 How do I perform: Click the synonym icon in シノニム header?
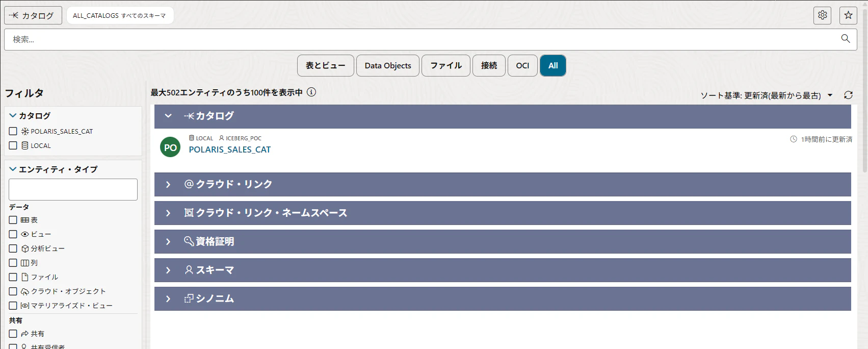(189, 298)
